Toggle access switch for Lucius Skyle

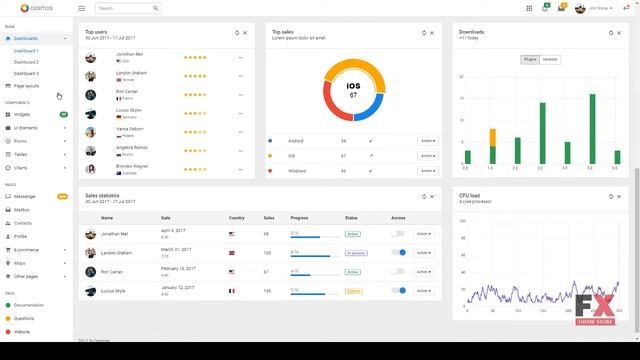click(398, 290)
